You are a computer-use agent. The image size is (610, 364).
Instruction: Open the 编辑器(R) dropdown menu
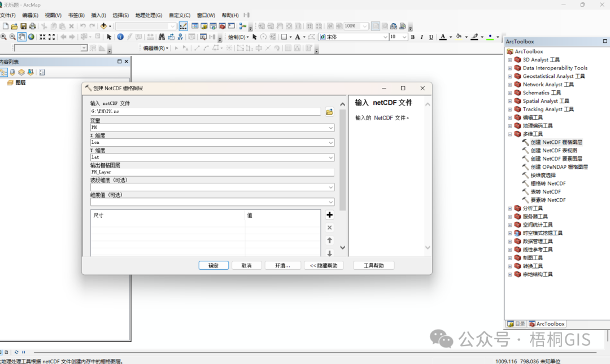(x=156, y=48)
